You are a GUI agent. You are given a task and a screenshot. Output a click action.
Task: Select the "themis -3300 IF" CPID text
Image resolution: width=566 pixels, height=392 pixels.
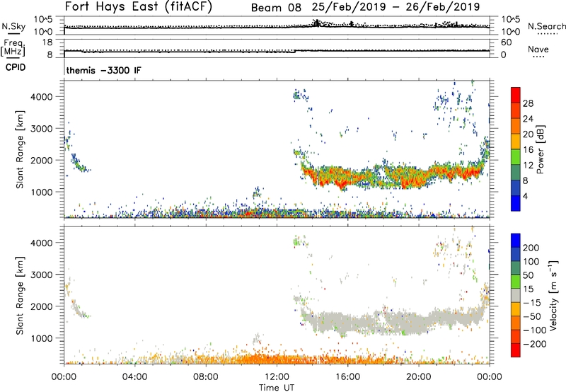[104, 70]
